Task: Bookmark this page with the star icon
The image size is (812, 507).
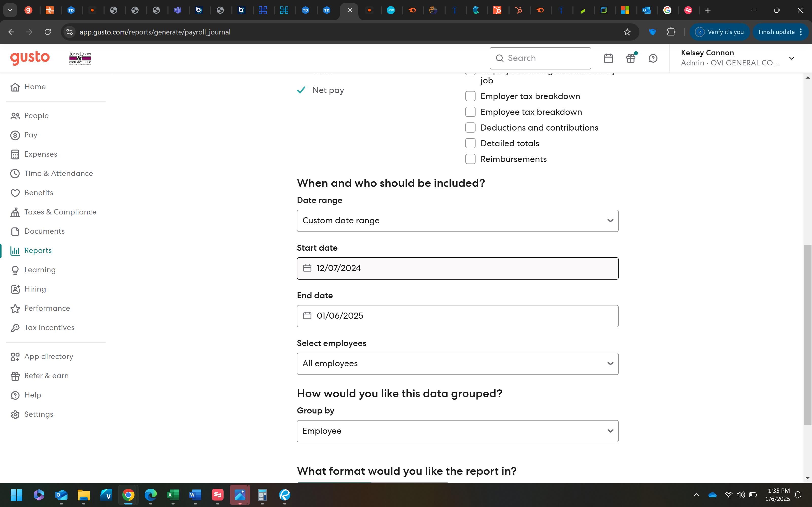Action: [627, 32]
